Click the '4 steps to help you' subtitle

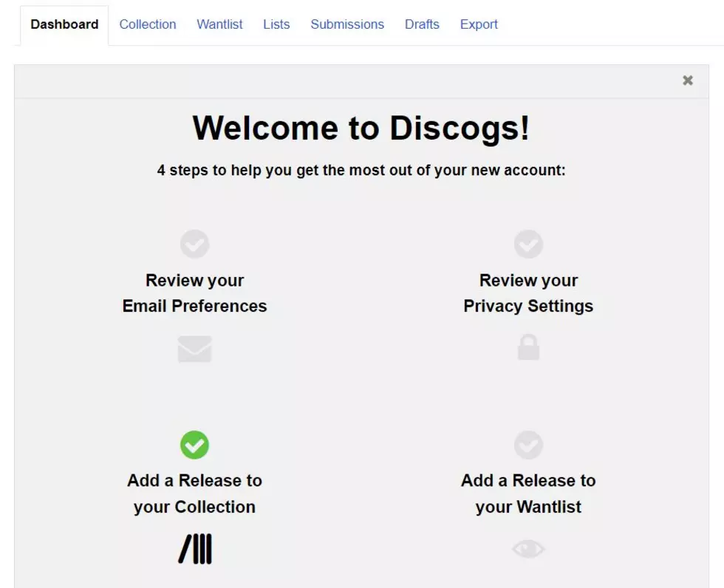[361, 171]
